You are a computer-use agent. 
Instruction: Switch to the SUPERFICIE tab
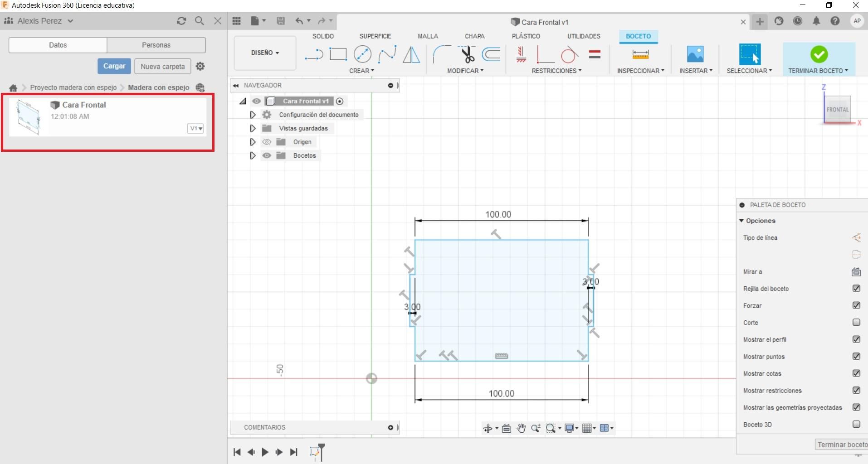coord(375,36)
